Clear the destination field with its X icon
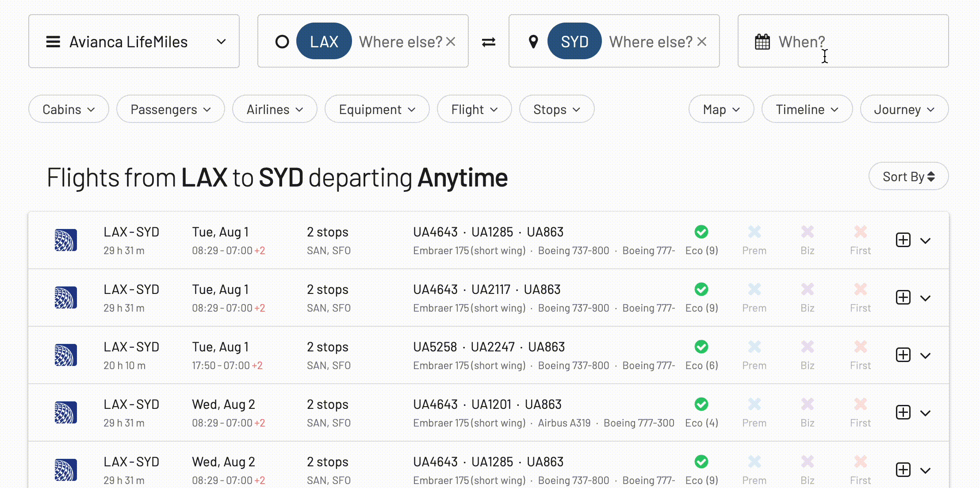The image size is (980, 488). tap(702, 42)
